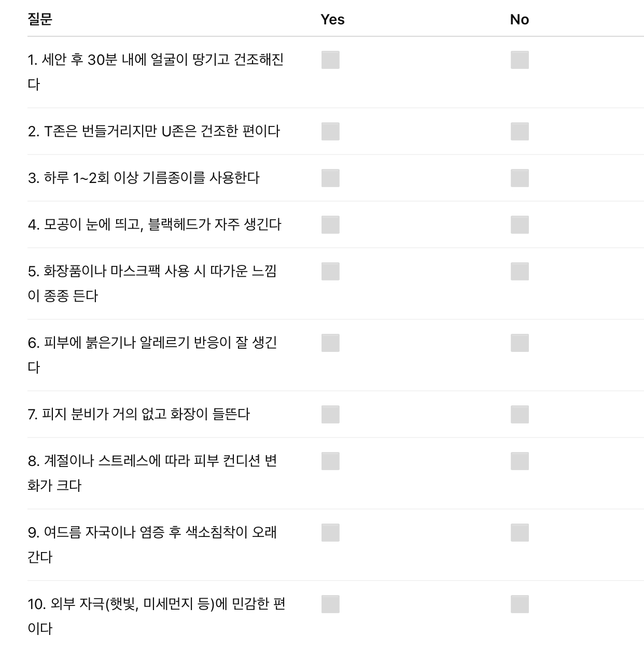Check Yes for question 4 about visible pores
644x664 pixels.
[329, 225]
